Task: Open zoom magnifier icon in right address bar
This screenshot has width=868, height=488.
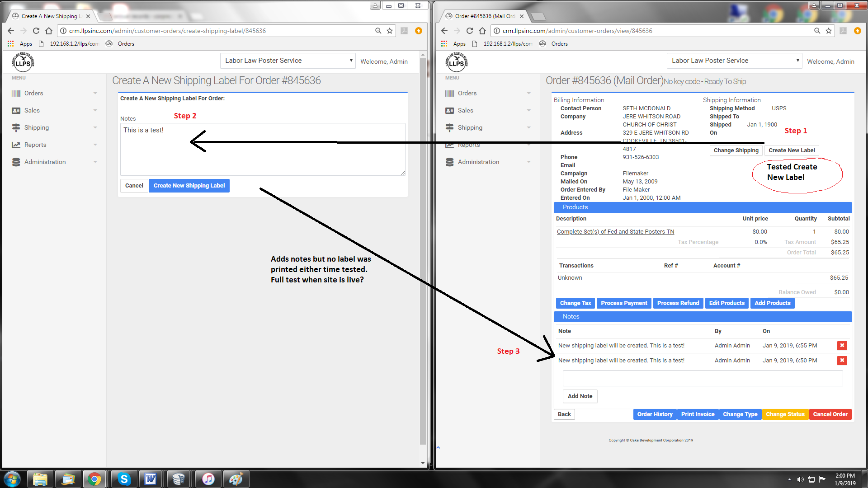Action: 817,31
